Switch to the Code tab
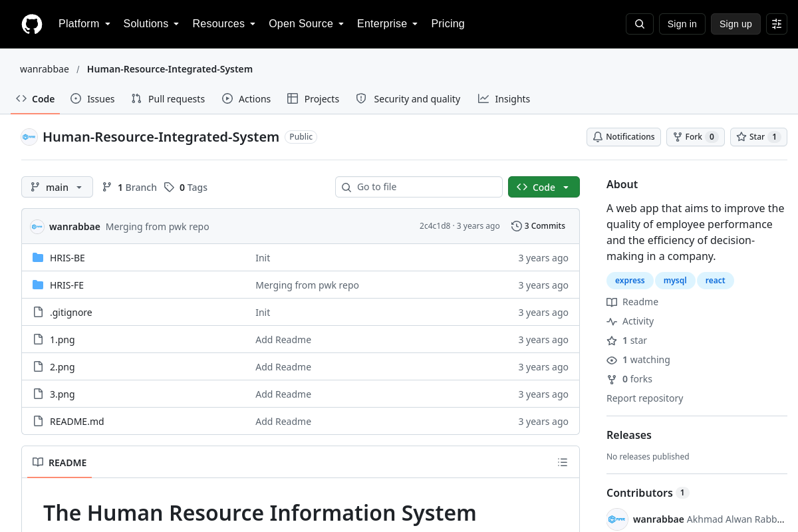Screen dimensions: 798x532 [x=36, y=99]
